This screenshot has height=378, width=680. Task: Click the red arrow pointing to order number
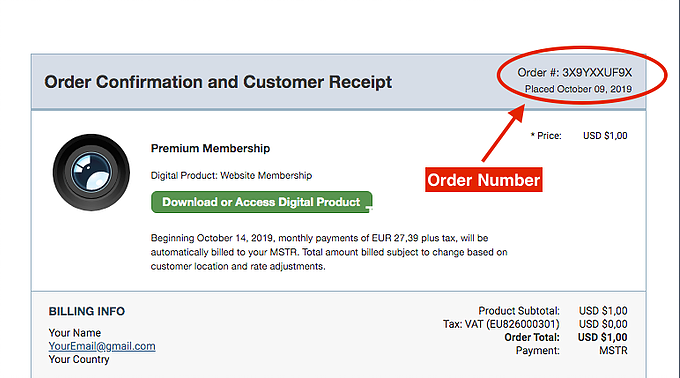pyautogui.click(x=503, y=133)
